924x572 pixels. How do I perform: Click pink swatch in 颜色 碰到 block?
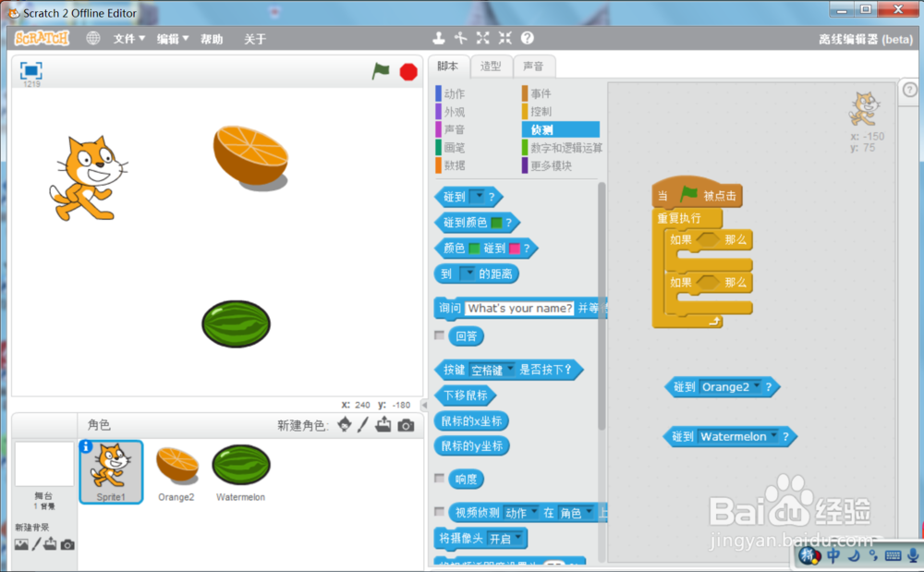click(514, 249)
